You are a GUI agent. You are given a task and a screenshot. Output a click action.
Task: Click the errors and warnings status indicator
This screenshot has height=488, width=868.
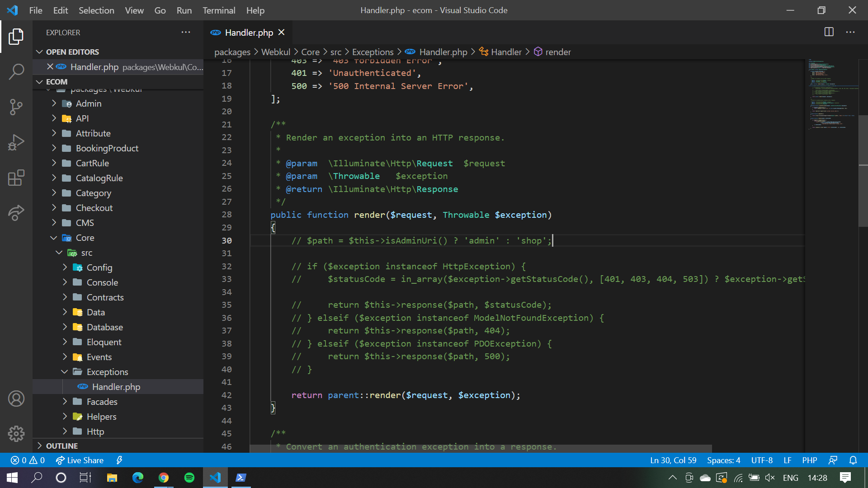click(28, 460)
